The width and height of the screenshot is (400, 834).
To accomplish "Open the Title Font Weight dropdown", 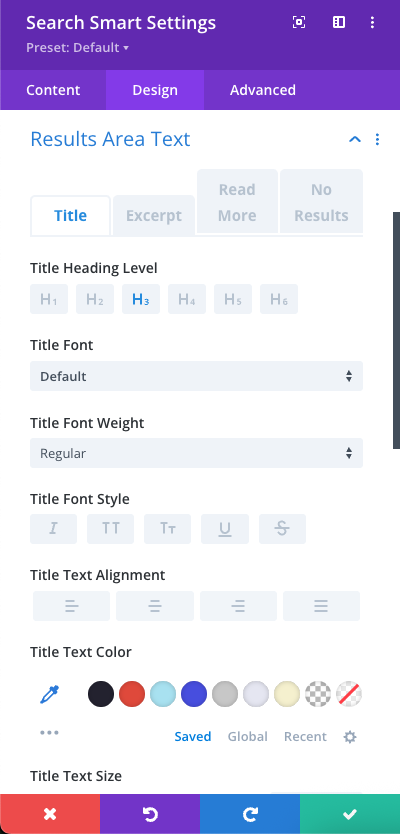I will pyautogui.click(x=196, y=453).
